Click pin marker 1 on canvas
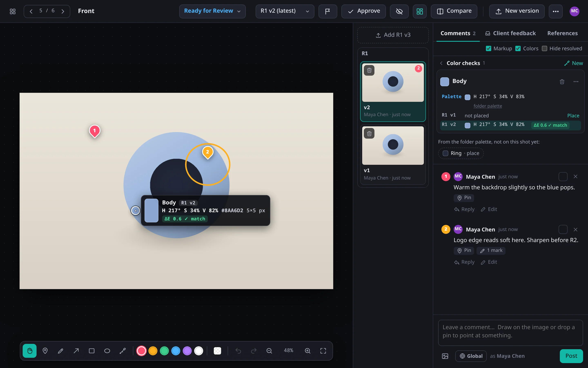The height and width of the screenshot is (368, 588). click(95, 131)
